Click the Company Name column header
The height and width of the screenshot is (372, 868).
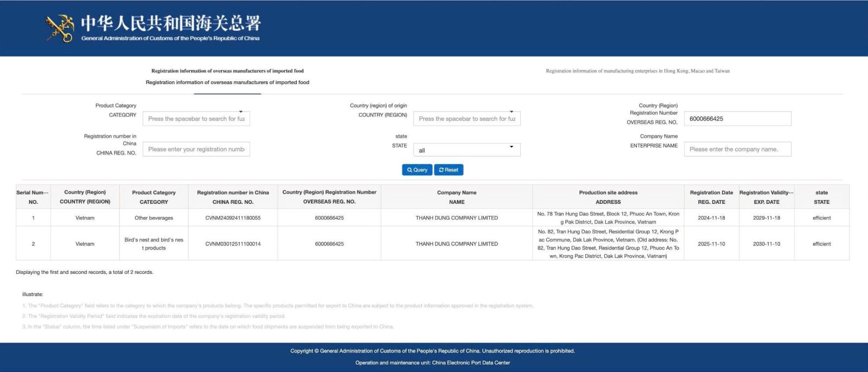click(457, 197)
